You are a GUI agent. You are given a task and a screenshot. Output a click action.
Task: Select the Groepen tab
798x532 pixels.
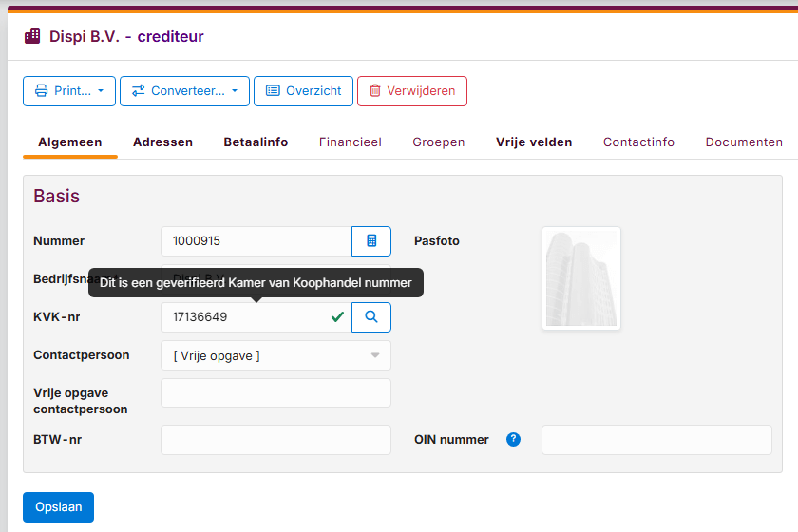pos(439,142)
